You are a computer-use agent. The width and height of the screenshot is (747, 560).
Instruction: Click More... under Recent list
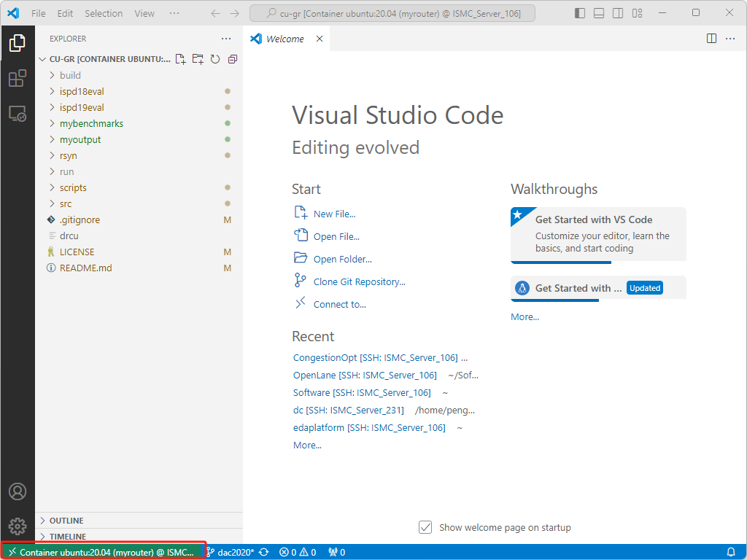click(x=307, y=446)
